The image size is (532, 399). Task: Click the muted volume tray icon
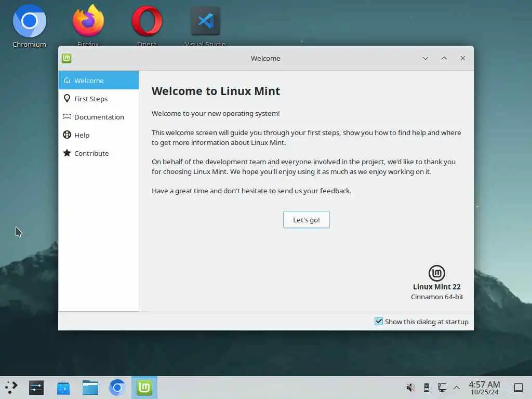point(410,388)
